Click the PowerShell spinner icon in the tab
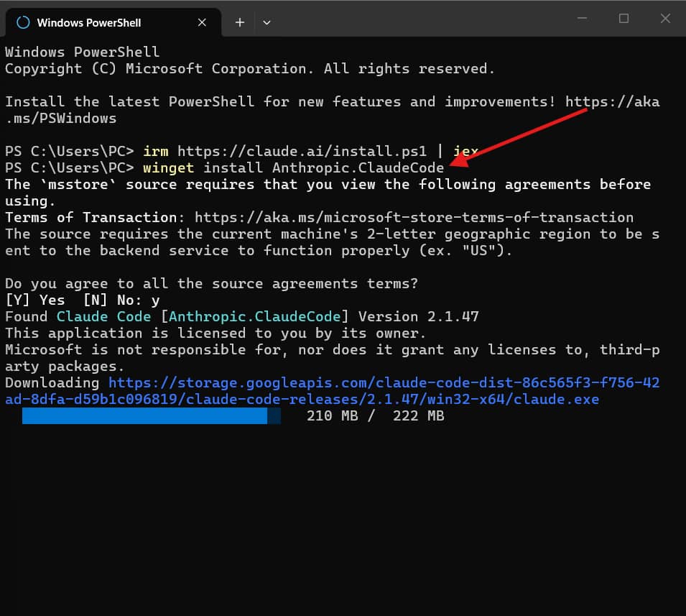The height and width of the screenshot is (616, 686). coord(23,22)
